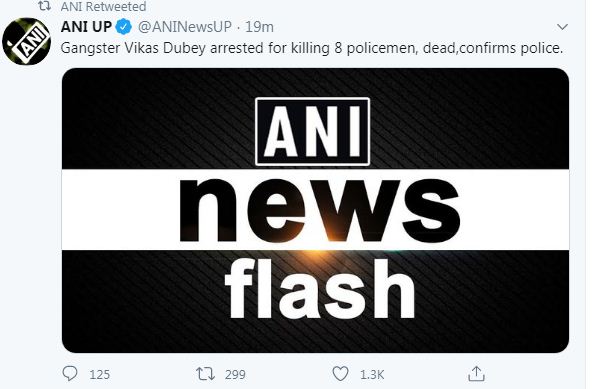Image resolution: width=601 pixels, height=389 pixels.
Task: Like the tweet with the heart icon
Action: tap(340, 374)
